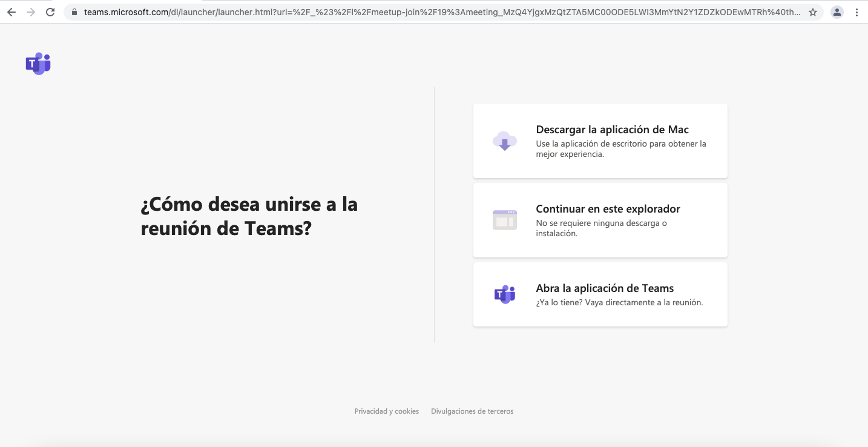Click heading '¿Cómo desea unirse a la reunión'
This screenshot has height=447, width=868.
coord(249,216)
